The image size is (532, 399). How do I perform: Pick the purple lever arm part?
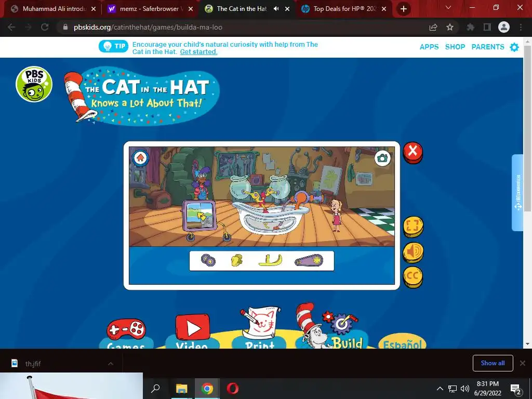(x=309, y=261)
